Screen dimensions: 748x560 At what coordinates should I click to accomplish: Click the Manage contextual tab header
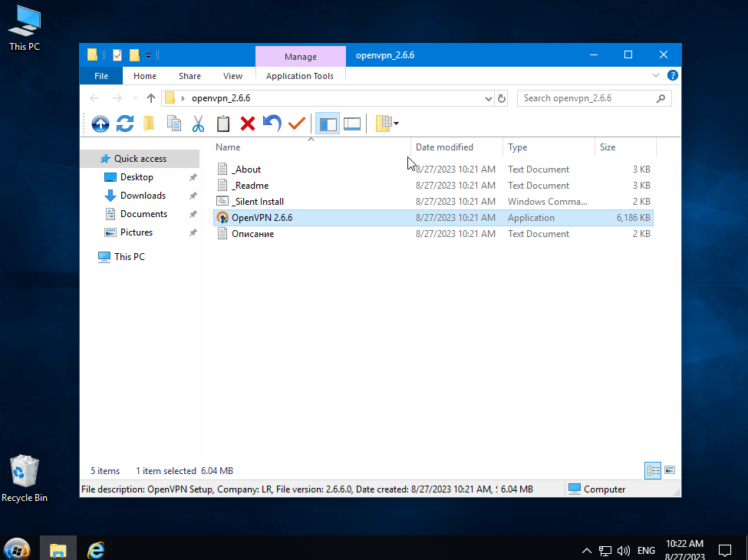301,56
